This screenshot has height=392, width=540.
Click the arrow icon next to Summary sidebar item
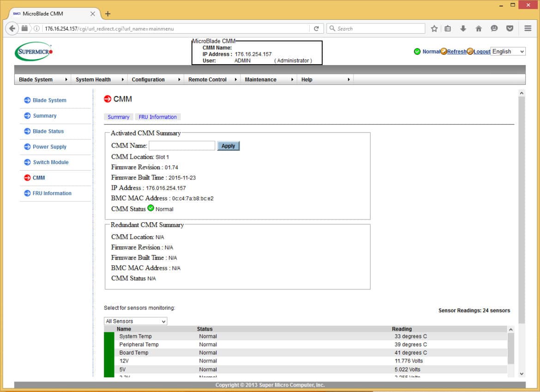(27, 116)
